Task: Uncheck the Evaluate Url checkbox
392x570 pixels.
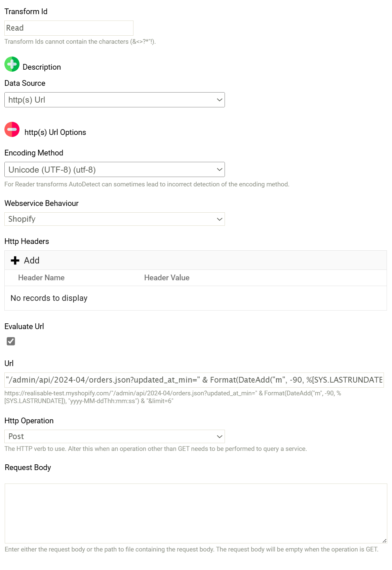Action: pyautogui.click(x=11, y=341)
